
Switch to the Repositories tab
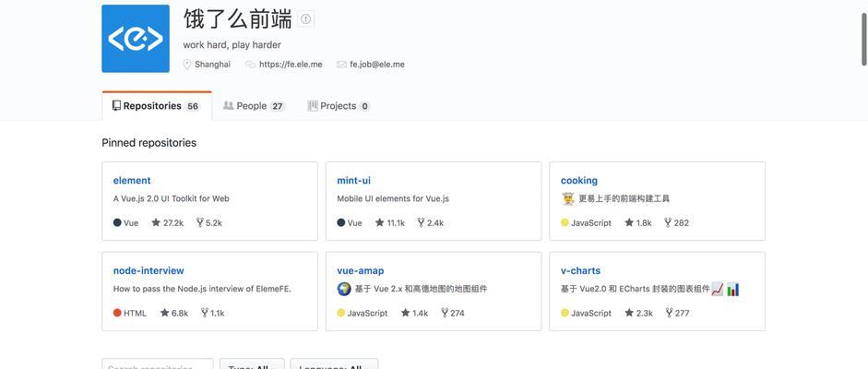coord(157,106)
